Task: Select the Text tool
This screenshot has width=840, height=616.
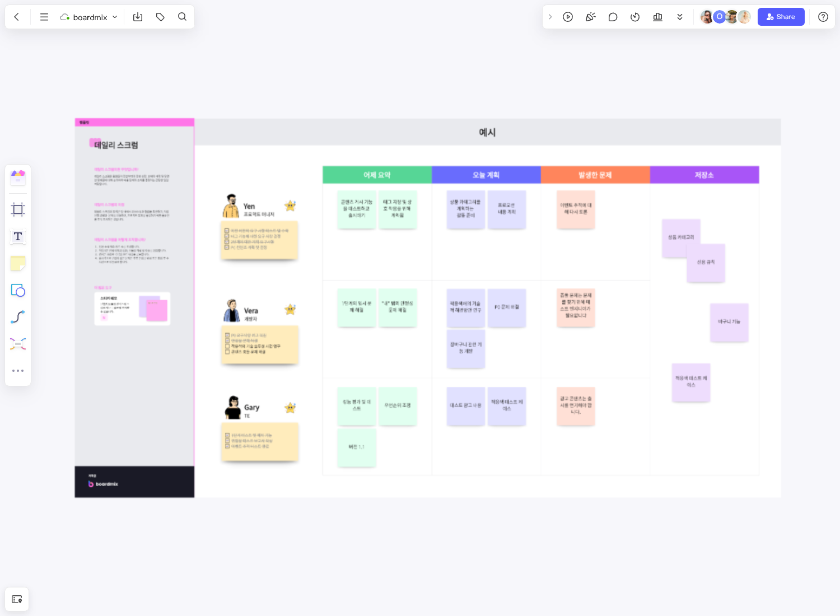Action: click(18, 236)
